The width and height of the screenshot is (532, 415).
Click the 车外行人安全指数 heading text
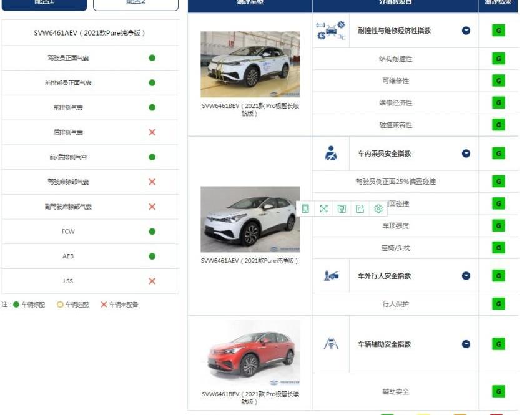point(385,276)
